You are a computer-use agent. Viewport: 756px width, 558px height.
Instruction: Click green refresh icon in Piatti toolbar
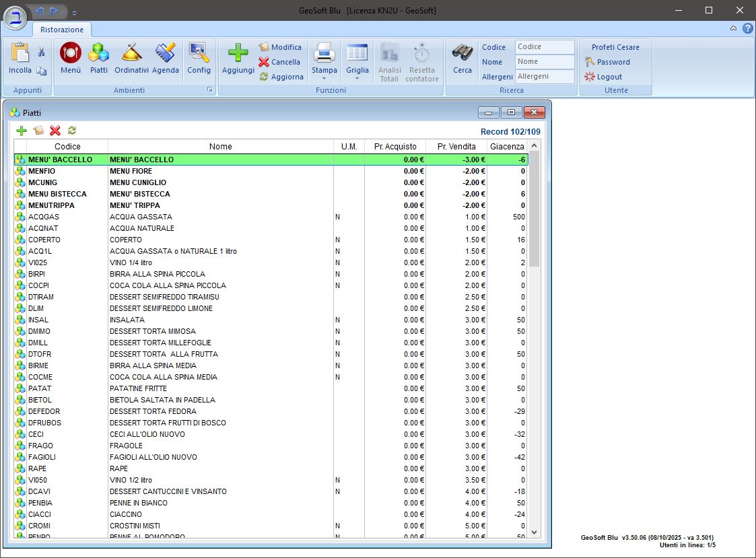(x=72, y=131)
